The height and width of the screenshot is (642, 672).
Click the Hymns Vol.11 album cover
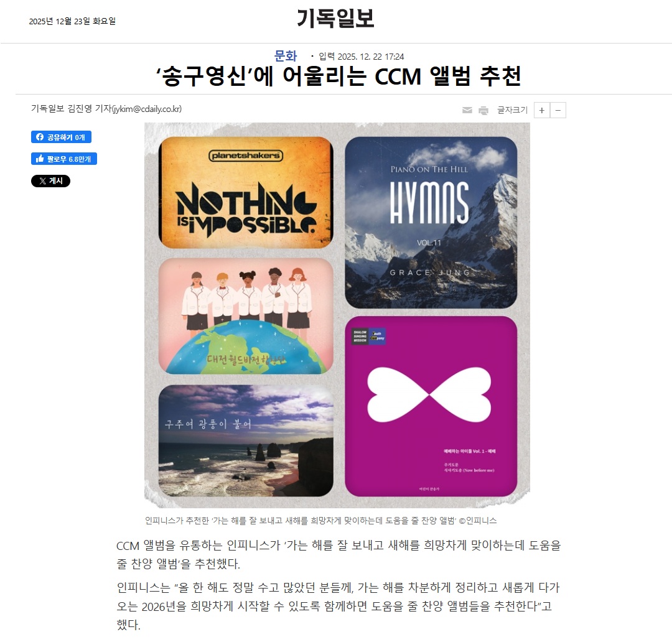pos(431,223)
